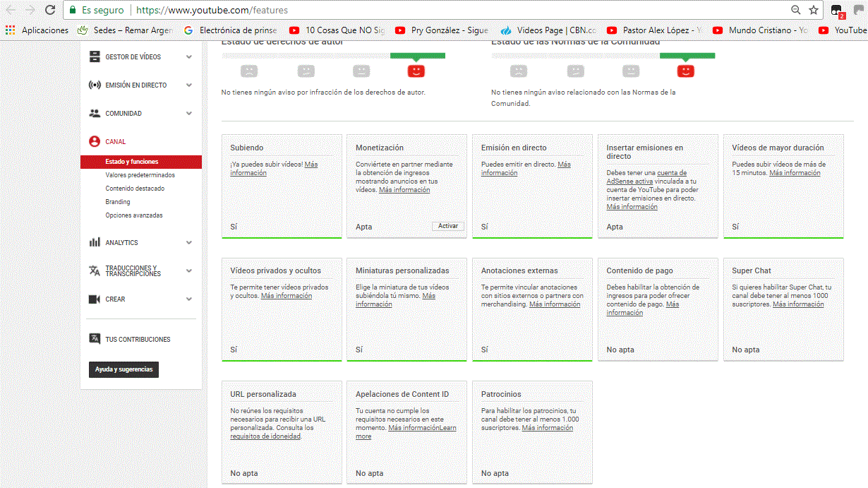Image resolution: width=868 pixels, height=488 pixels.
Task: Click the green copyright status indicator bar
Action: coord(417,56)
